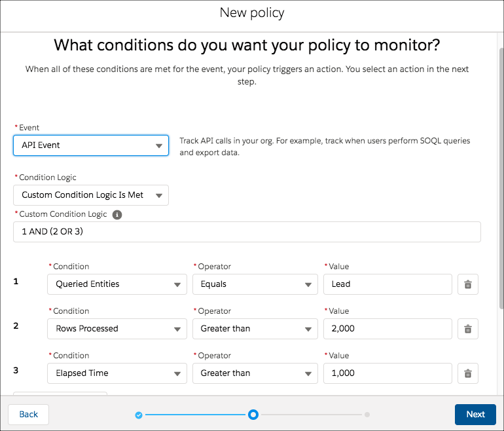Click the row number 1 label
This screenshot has height=431, width=504.
point(16,282)
